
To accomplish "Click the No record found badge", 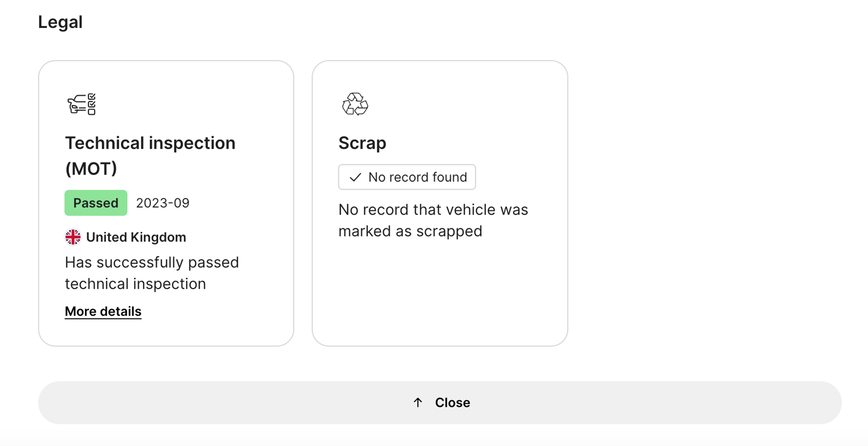I will 407,177.
